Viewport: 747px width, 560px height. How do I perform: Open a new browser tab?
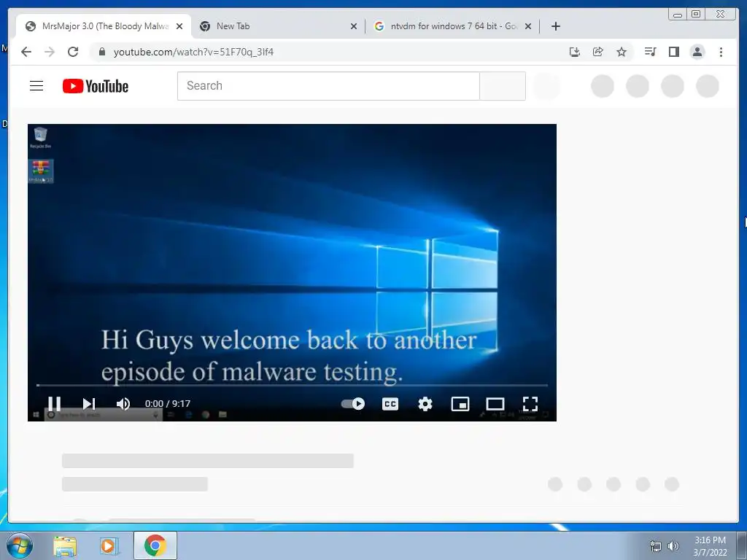tap(555, 26)
